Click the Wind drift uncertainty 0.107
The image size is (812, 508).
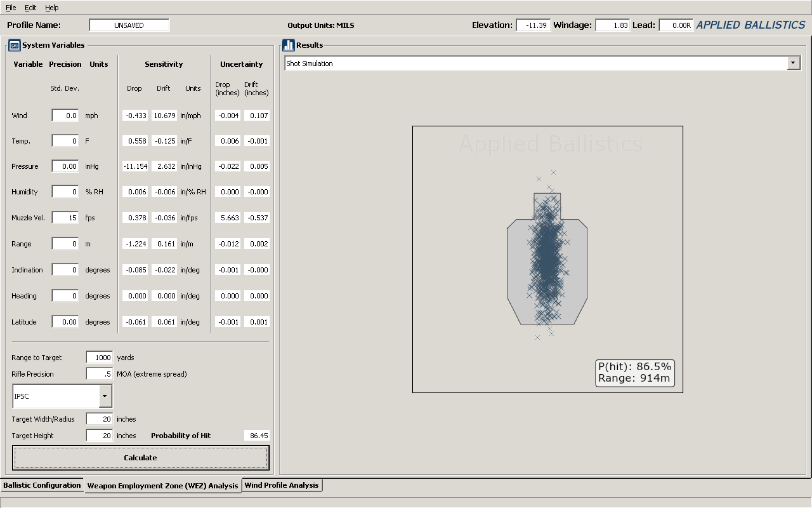(x=257, y=115)
